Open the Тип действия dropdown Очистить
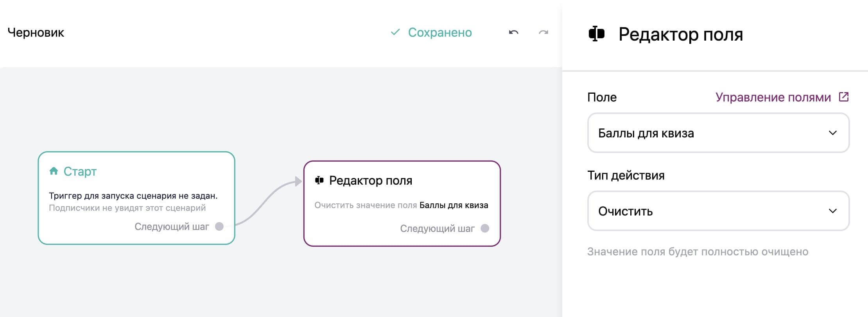Screen dimensions: 868x317 [718, 211]
